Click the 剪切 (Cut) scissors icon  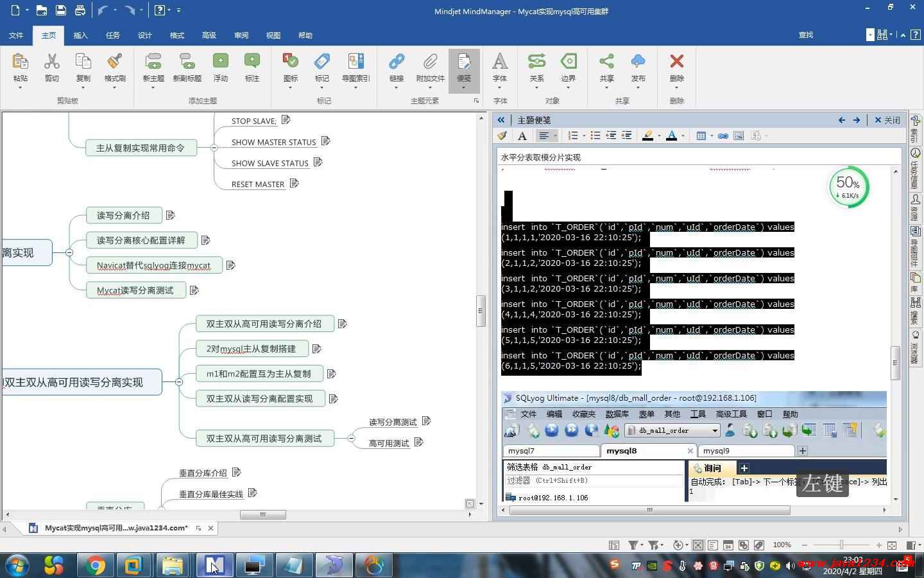click(x=52, y=62)
